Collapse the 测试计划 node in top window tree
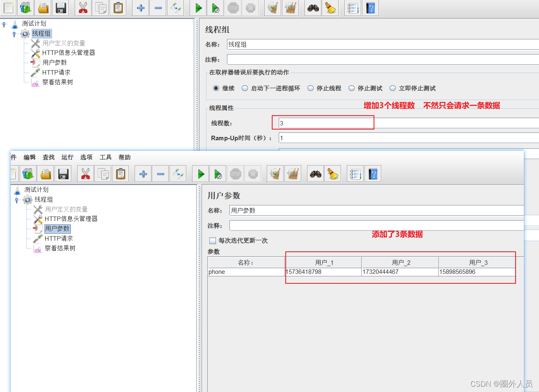The width and height of the screenshot is (539, 392). pyautogui.click(x=5, y=24)
